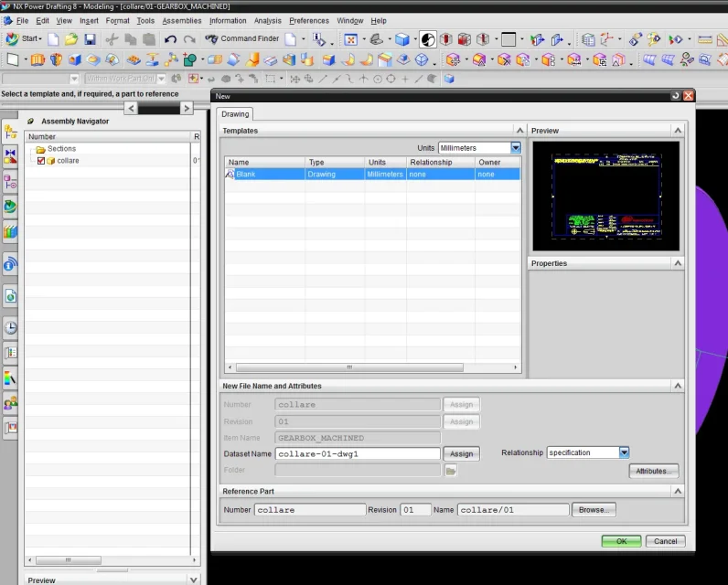Click the reset icon in the New dialog title bar
728x585 pixels.
pos(676,96)
